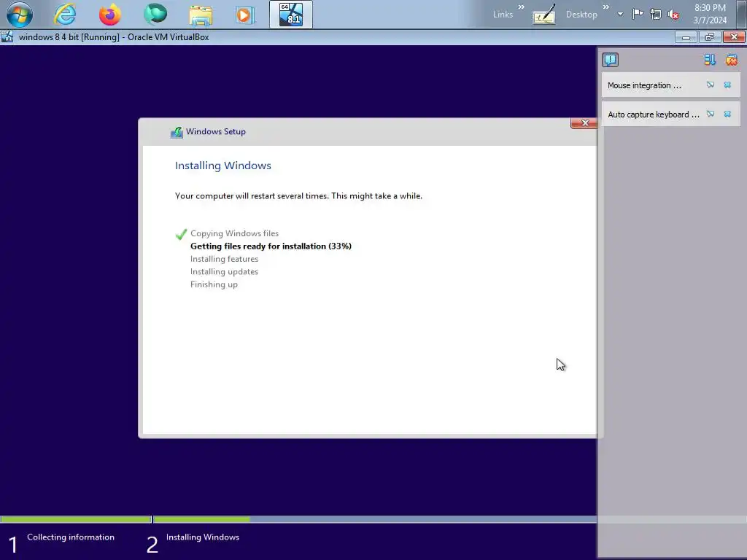This screenshot has height=560, width=747.
Task: Expand the Links toolbar chevron
Action: 521,7
